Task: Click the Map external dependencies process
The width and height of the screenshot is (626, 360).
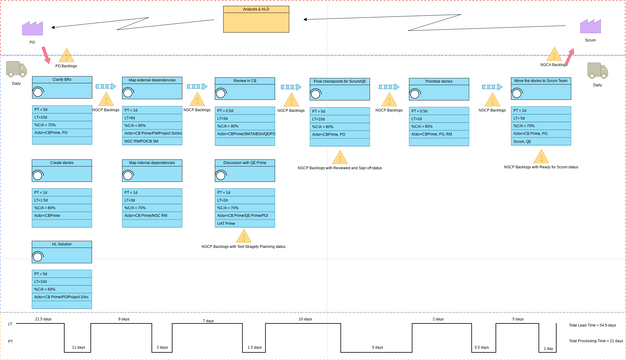Action: (x=152, y=88)
